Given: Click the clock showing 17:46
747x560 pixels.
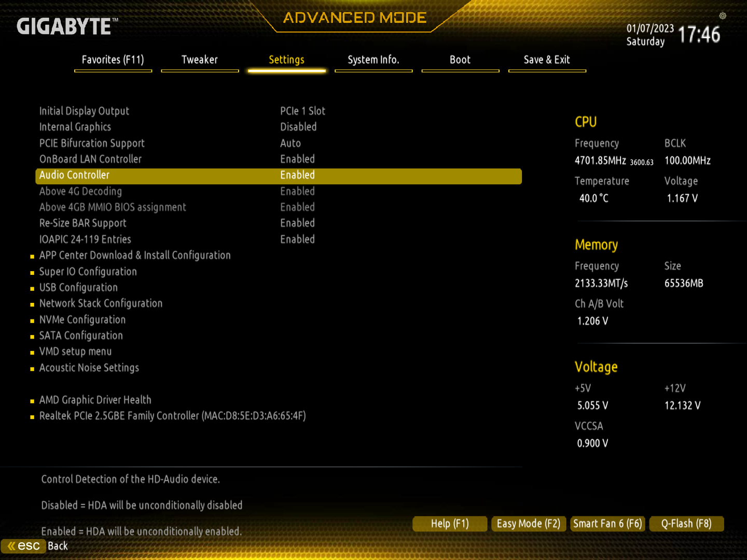Looking at the screenshot, I should click(x=699, y=35).
